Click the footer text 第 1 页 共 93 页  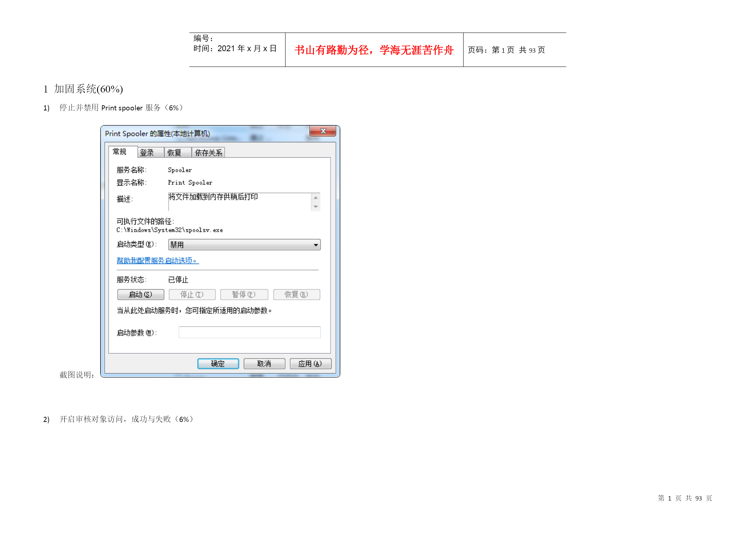click(x=685, y=498)
